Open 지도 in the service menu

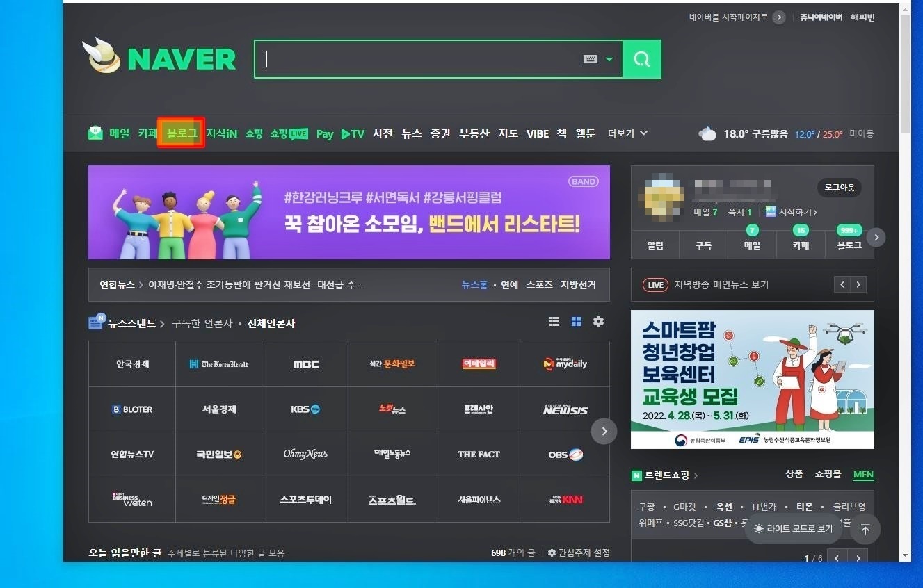pyautogui.click(x=508, y=133)
